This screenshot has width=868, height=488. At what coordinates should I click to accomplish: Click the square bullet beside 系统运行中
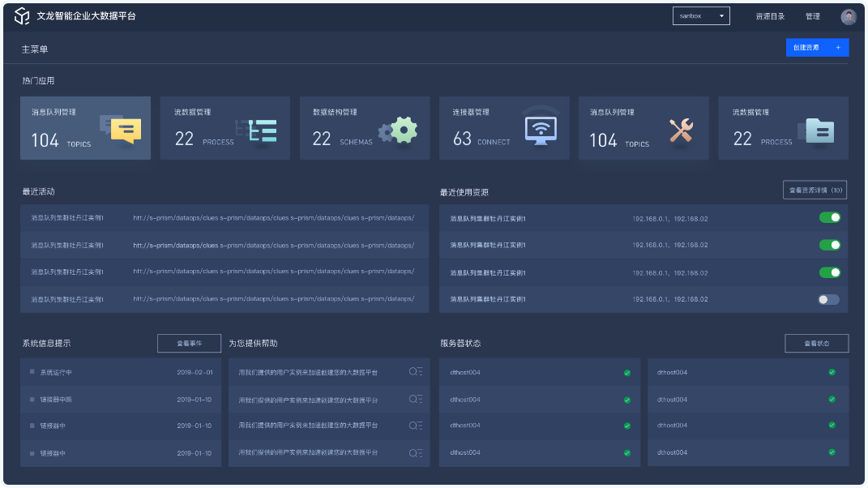tap(32, 372)
